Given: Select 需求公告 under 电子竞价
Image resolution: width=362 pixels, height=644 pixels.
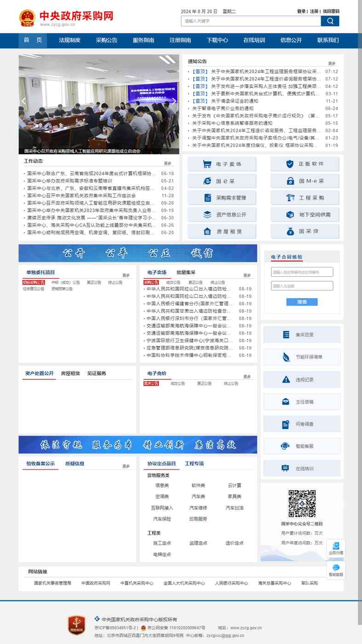Looking at the screenshot, I should click(x=151, y=383).
